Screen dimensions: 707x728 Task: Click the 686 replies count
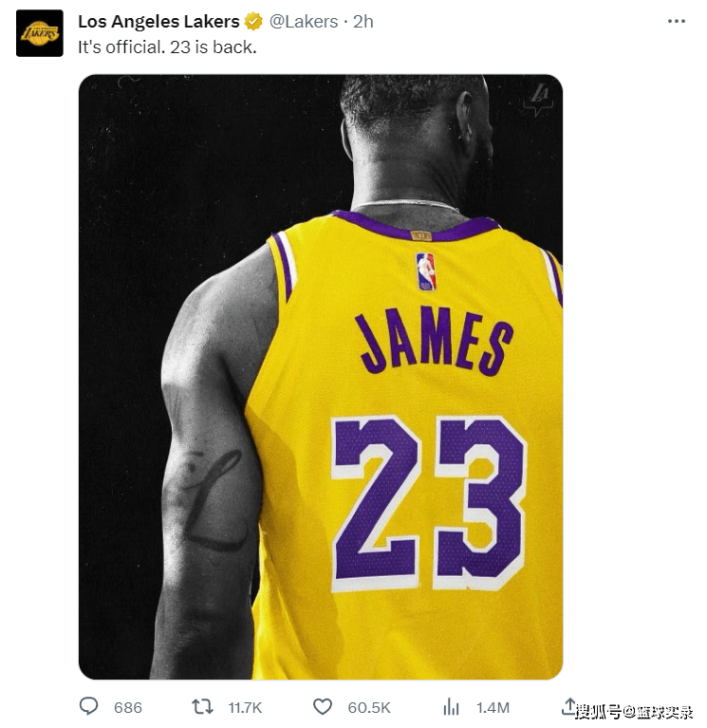tap(128, 707)
